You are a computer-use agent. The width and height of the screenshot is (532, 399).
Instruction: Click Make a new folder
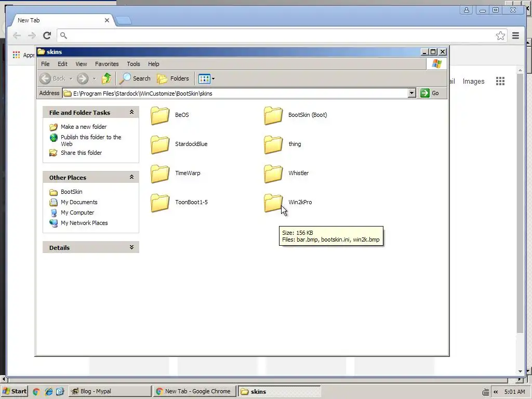tap(84, 127)
